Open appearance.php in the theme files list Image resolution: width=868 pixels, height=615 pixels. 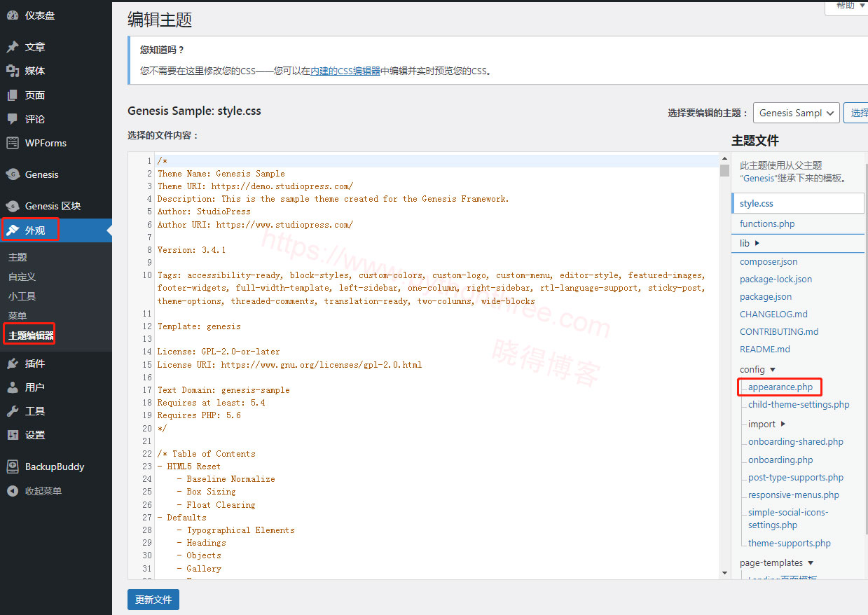coord(780,387)
